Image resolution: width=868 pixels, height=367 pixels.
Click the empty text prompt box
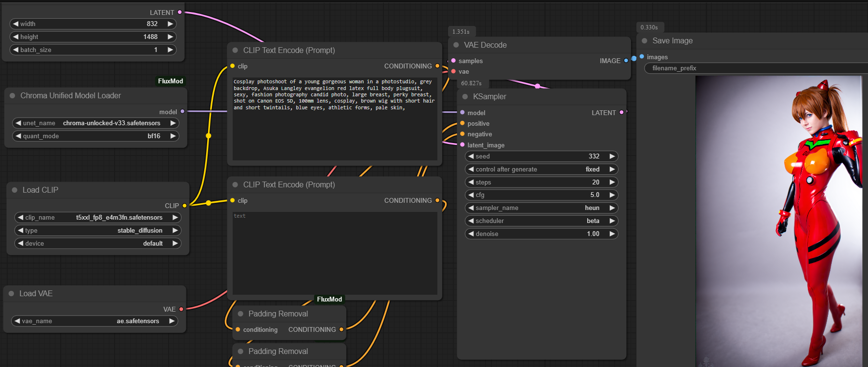coord(335,253)
